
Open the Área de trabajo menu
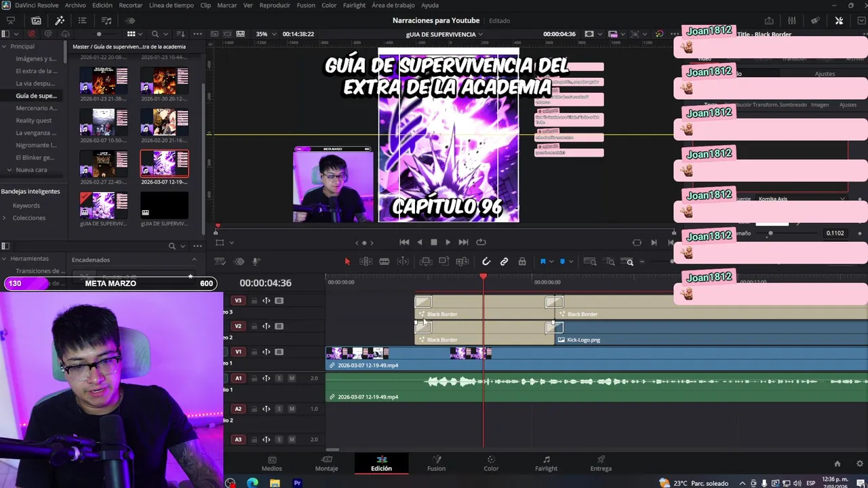(393, 5)
